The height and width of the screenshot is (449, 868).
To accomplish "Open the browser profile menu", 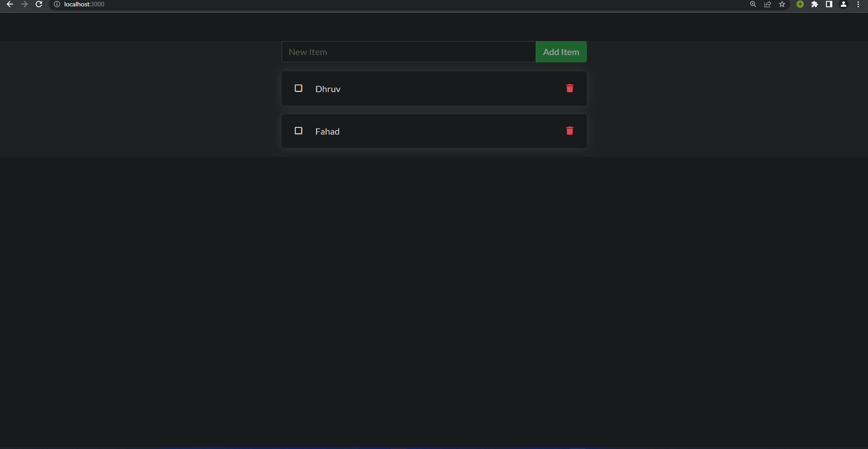I will (x=844, y=4).
